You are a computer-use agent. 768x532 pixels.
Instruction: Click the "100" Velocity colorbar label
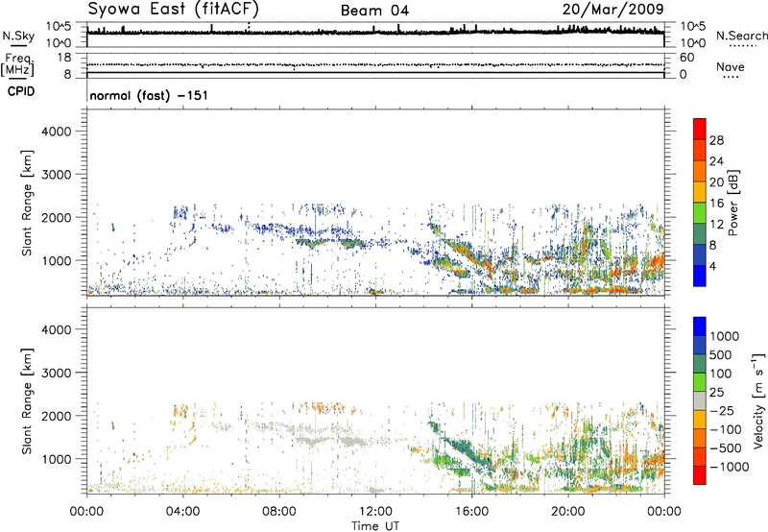pyautogui.click(x=719, y=374)
